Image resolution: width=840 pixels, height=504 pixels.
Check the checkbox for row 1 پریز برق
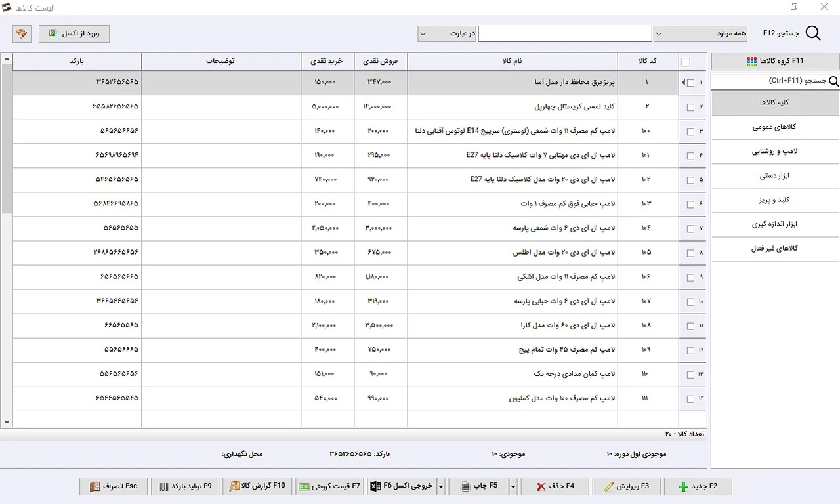(x=691, y=83)
